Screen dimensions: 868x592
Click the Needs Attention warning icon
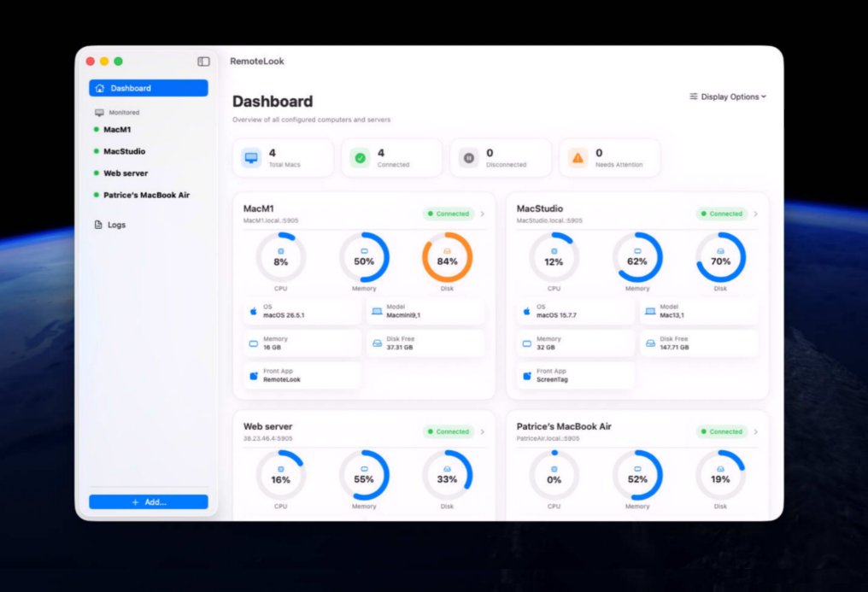[578, 158]
